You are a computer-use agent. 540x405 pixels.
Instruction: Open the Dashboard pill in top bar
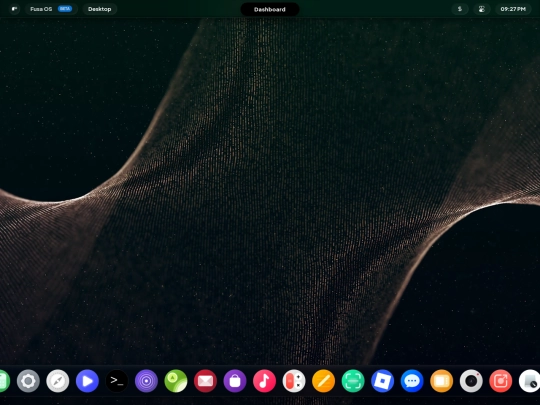pos(270,9)
